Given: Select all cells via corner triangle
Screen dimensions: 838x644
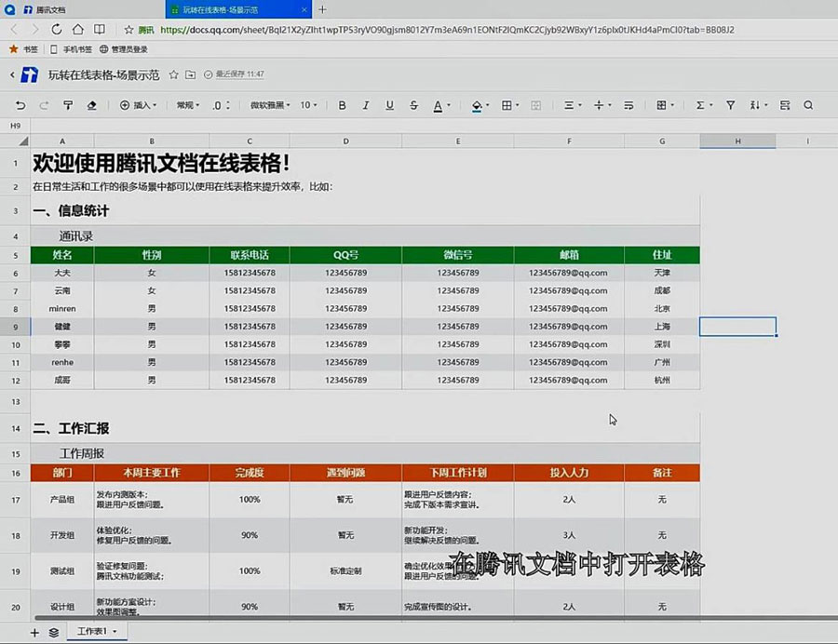Looking at the screenshot, I should (x=23, y=141).
